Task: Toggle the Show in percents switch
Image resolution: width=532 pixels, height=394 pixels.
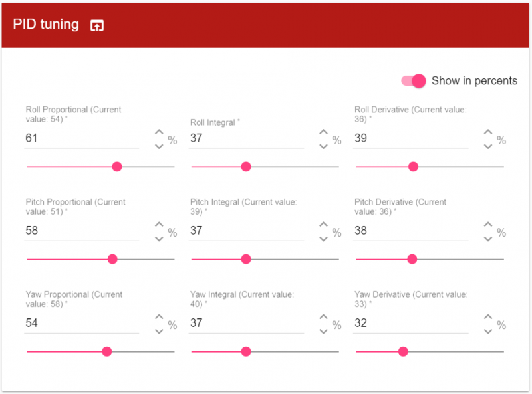Action: point(414,81)
